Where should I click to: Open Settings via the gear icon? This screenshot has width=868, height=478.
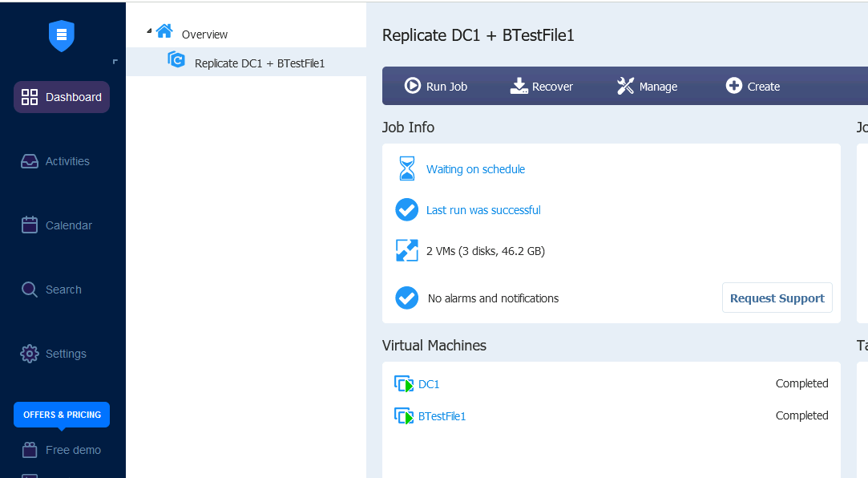(x=30, y=354)
